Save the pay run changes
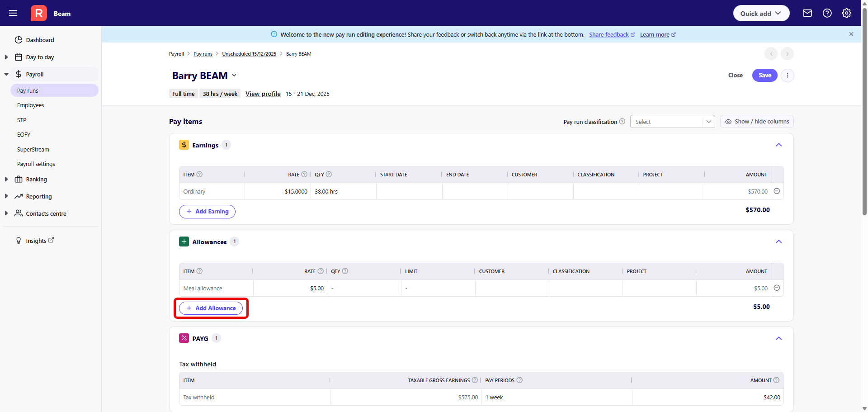Image resolution: width=868 pixels, height=412 pixels. (x=765, y=76)
